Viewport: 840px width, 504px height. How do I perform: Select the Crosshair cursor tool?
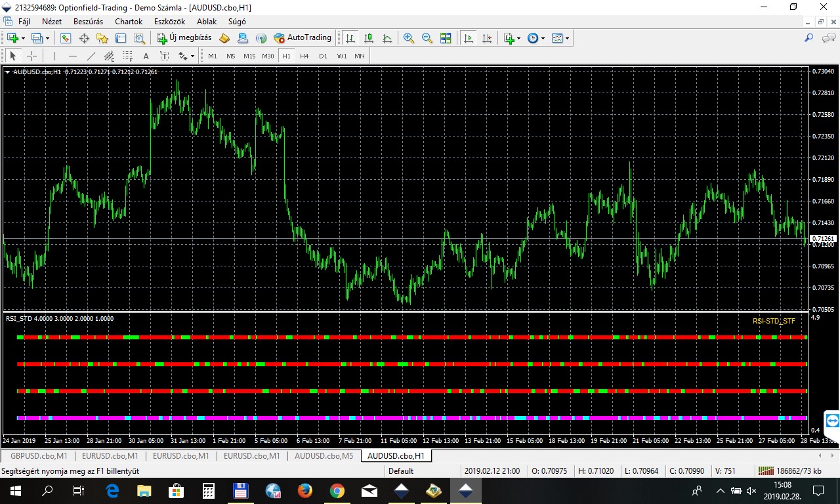pyautogui.click(x=31, y=56)
